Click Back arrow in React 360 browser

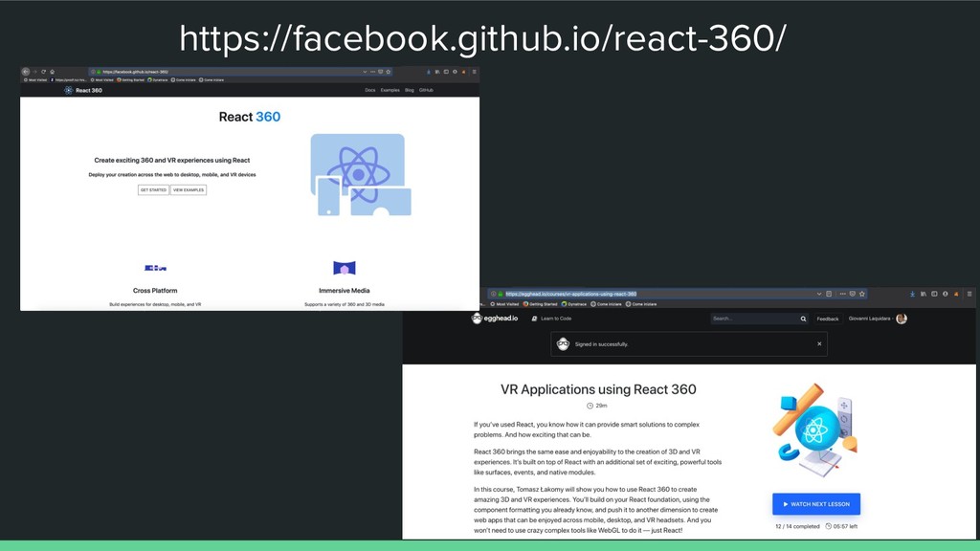[x=26, y=72]
